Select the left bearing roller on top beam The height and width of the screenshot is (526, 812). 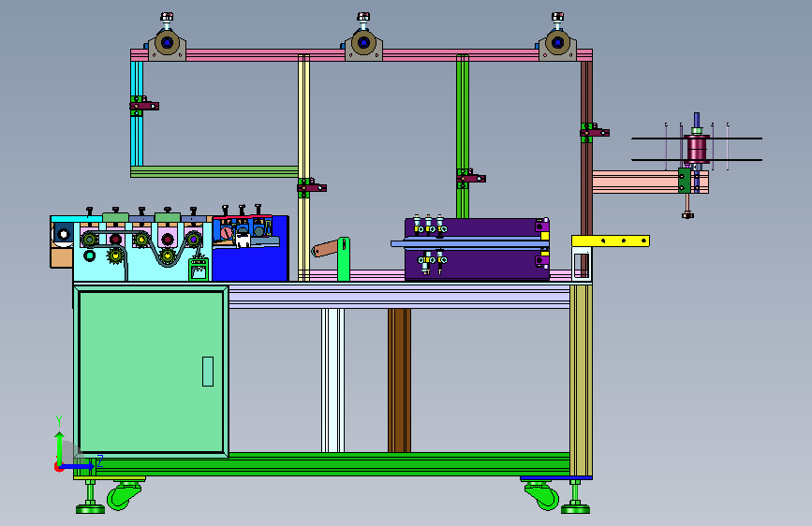167,43
